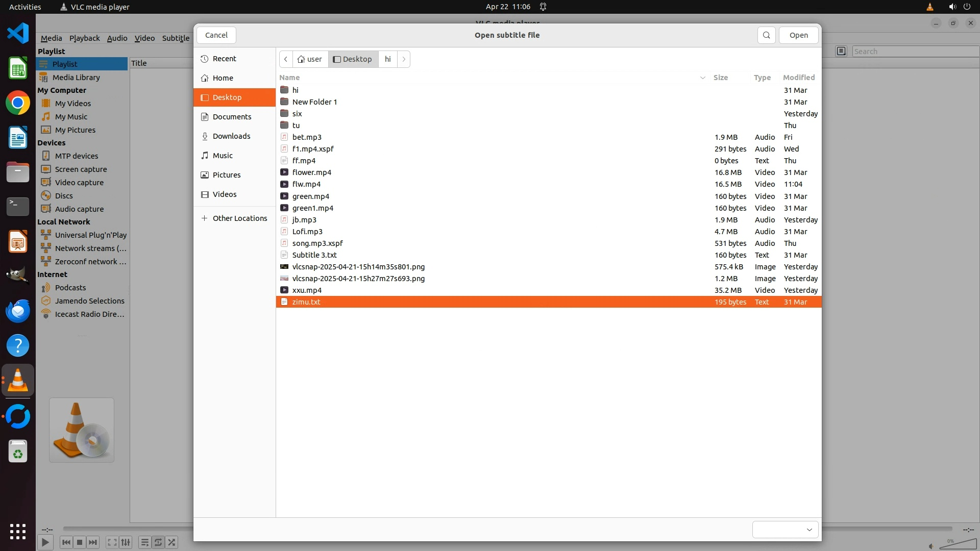Click the Name column sort arrow
The image size is (980, 551).
point(702,78)
